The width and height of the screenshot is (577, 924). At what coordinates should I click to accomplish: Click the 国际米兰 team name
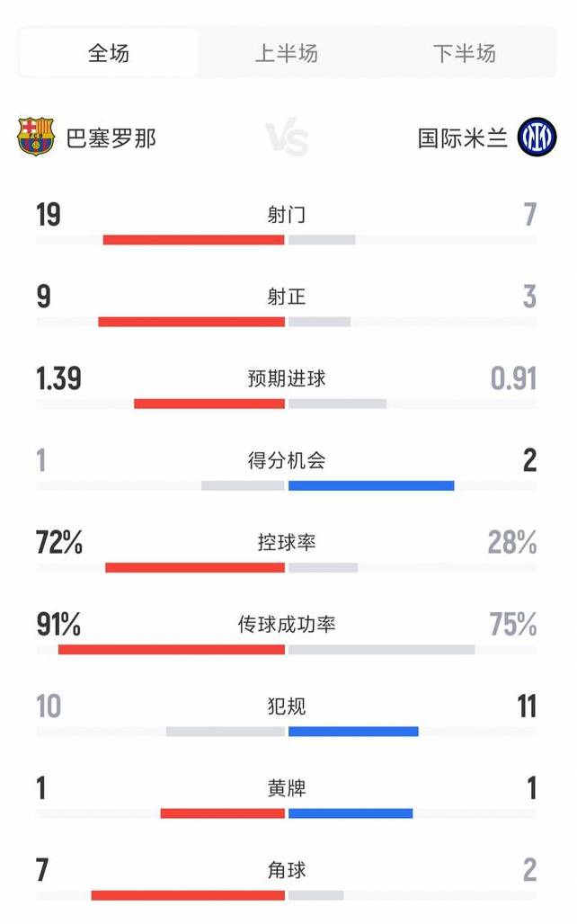(x=463, y=138)
